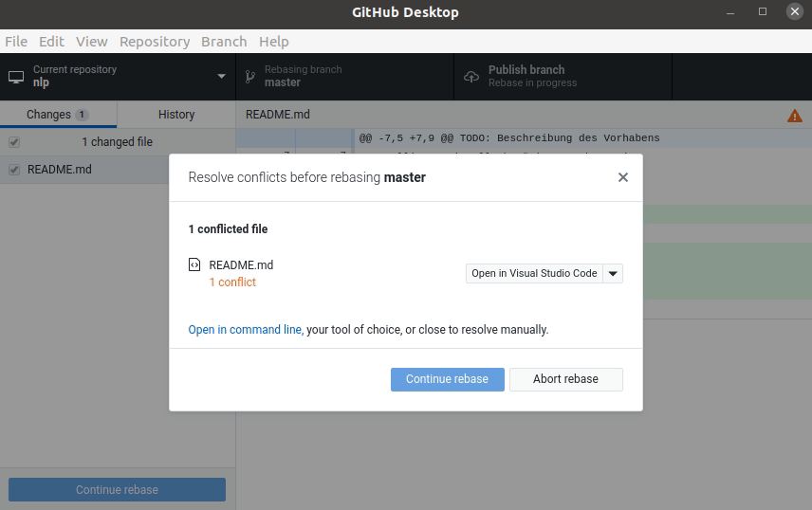Minimize the GitHub Desktop window
The width and height of the screenshot is (812, 510).
tap(730, 12)
